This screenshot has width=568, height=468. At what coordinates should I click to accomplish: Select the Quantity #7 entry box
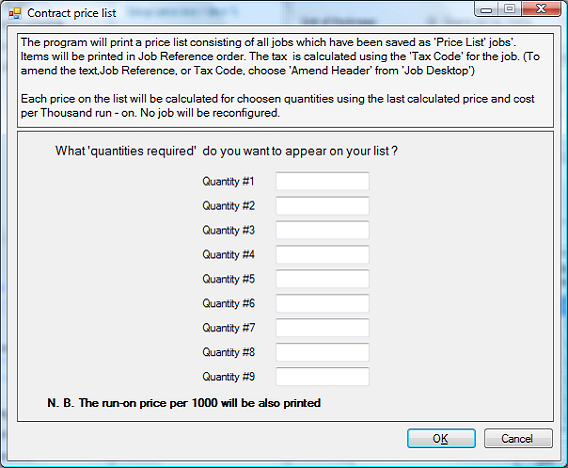click(322, 328)
